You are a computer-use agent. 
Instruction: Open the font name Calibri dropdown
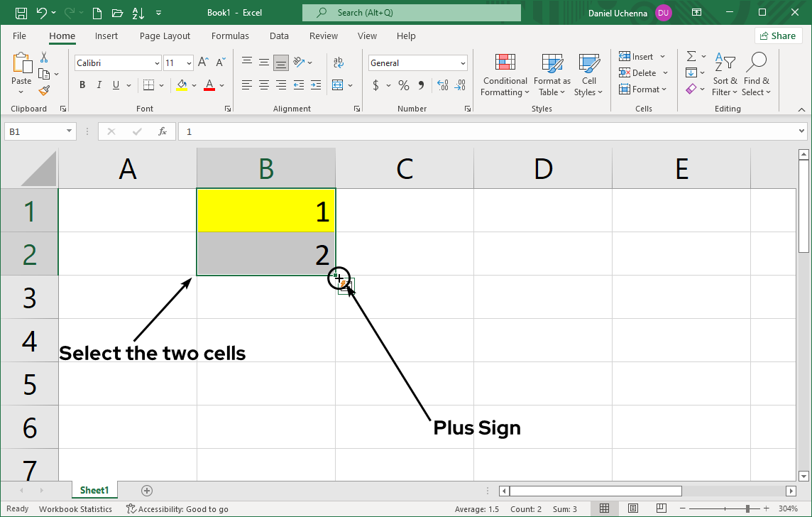click(157, 63)
